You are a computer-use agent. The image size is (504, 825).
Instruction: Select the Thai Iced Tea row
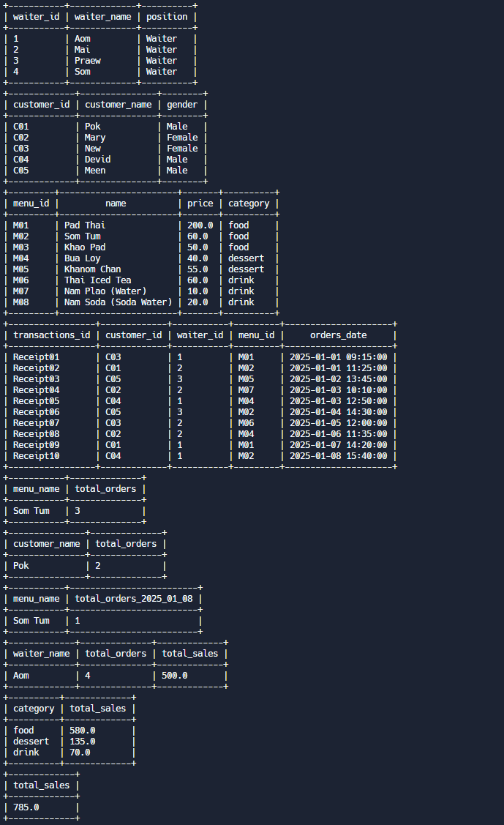coord(97,280)
